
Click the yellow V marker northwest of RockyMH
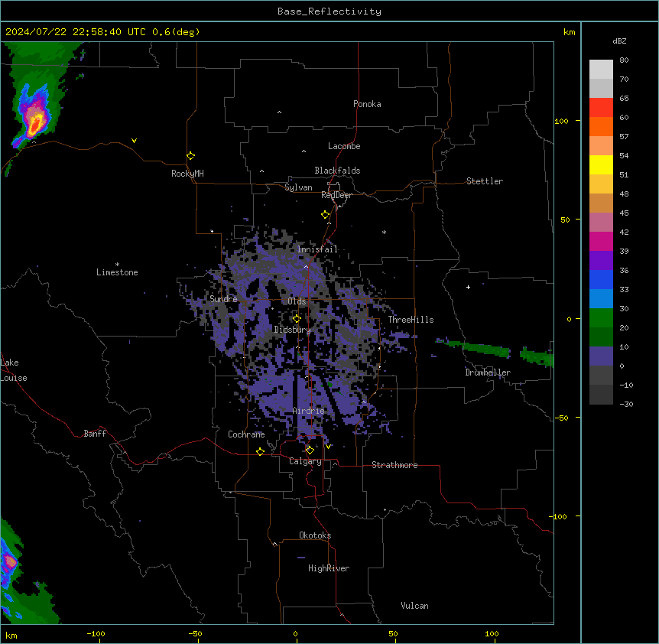click(134, 141)
